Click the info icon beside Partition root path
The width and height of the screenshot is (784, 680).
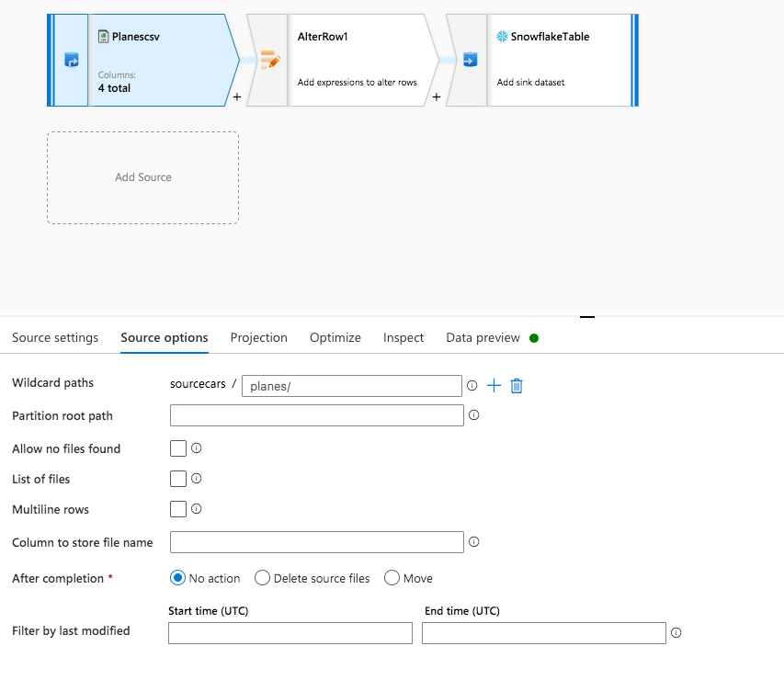473,414
